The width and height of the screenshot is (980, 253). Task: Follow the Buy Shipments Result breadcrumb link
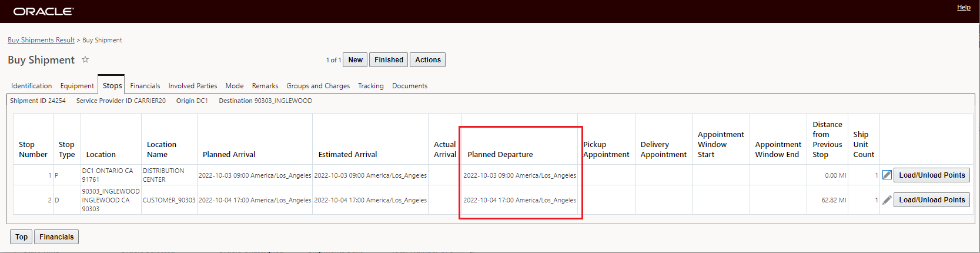(41, 40)
